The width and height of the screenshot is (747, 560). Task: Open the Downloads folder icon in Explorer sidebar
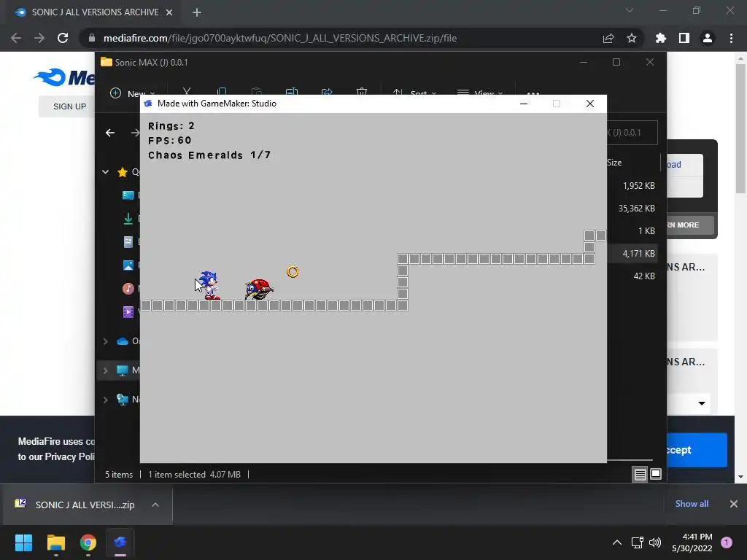128,219
